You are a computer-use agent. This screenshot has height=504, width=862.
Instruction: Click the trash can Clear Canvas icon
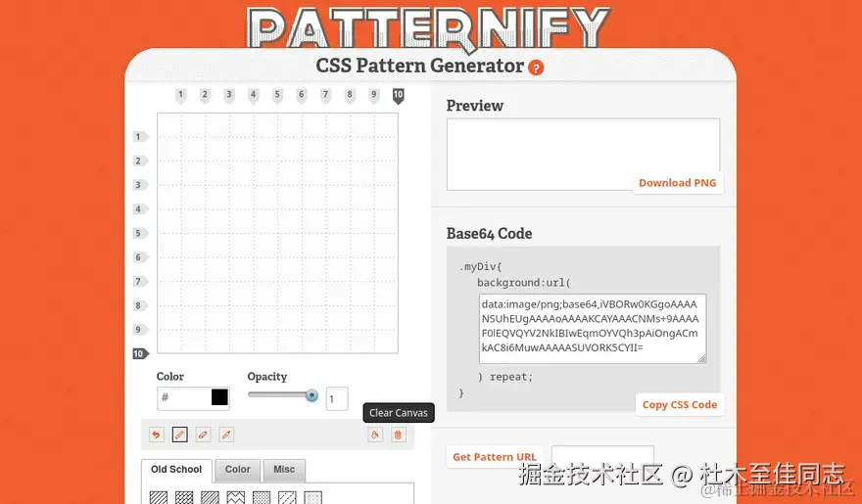[x=398, y=435]
